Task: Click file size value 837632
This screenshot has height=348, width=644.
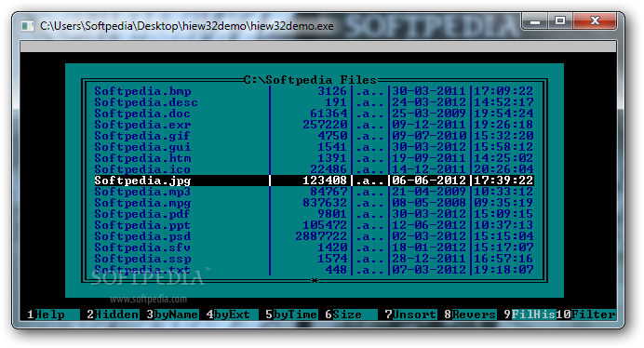Action: [x=325, y=203]
